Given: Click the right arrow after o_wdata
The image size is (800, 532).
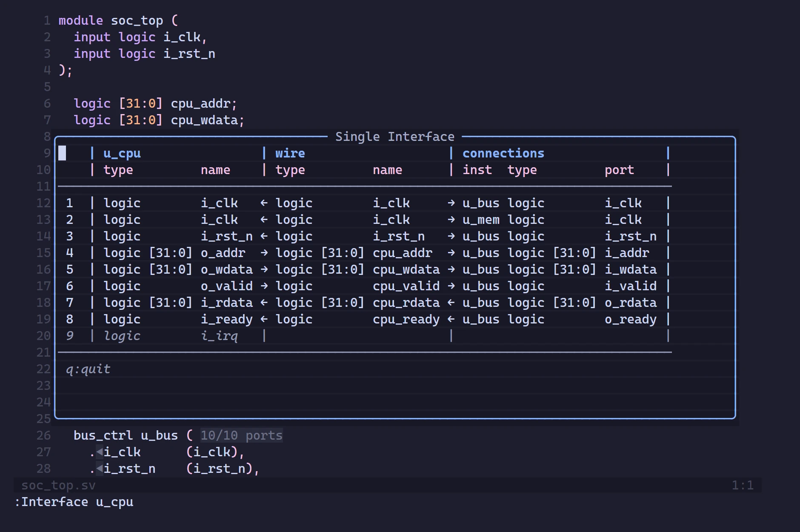Looking at the screenshot, I should click(x=264, y=269).
